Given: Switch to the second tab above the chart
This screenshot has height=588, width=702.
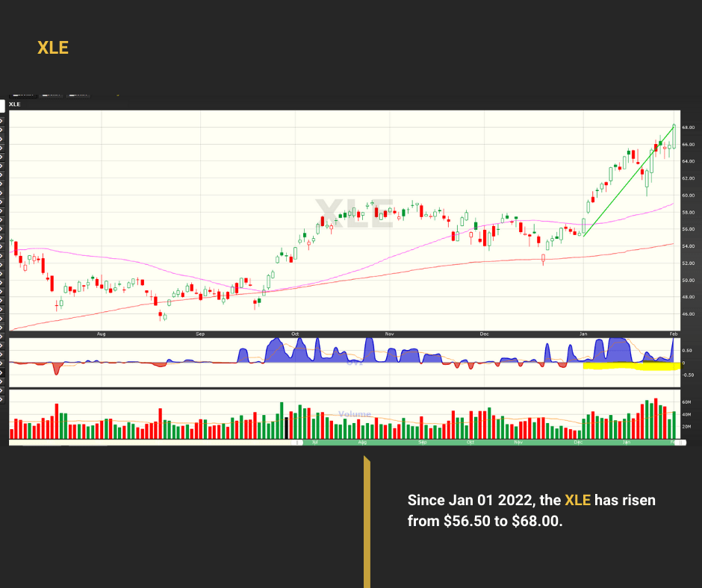Looking at the screenshot, I should pyautogui.click(x=51, y=95).
